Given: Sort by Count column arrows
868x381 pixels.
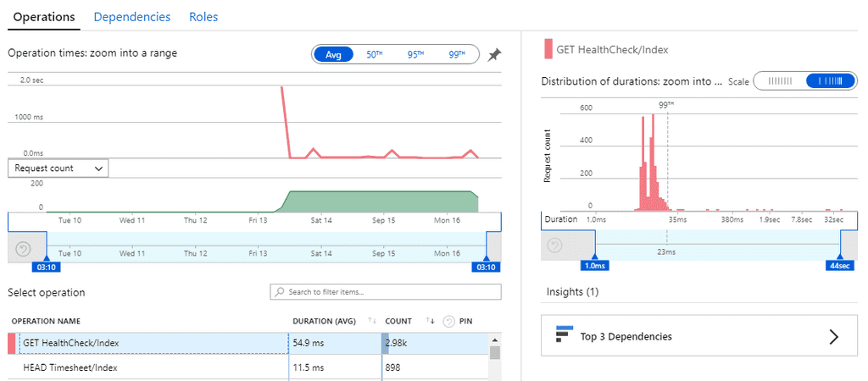Looking at the screenshot, I should coord(431,322).
